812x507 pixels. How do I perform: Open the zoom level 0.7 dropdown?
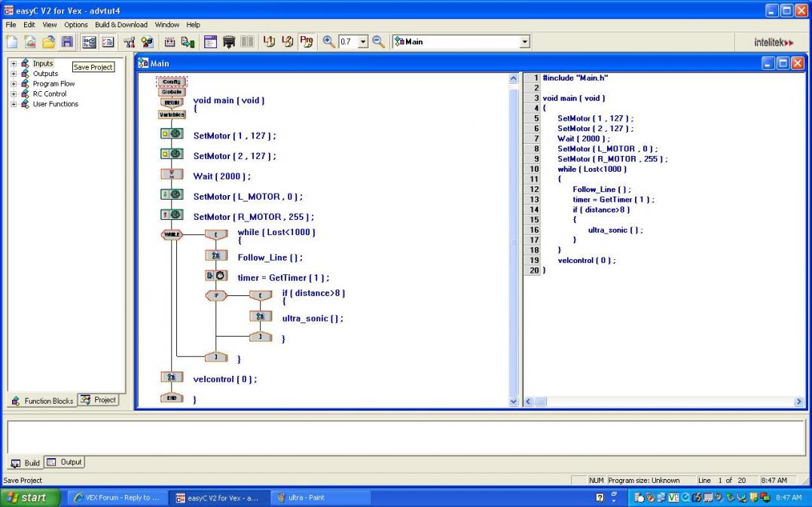point(363,42)
